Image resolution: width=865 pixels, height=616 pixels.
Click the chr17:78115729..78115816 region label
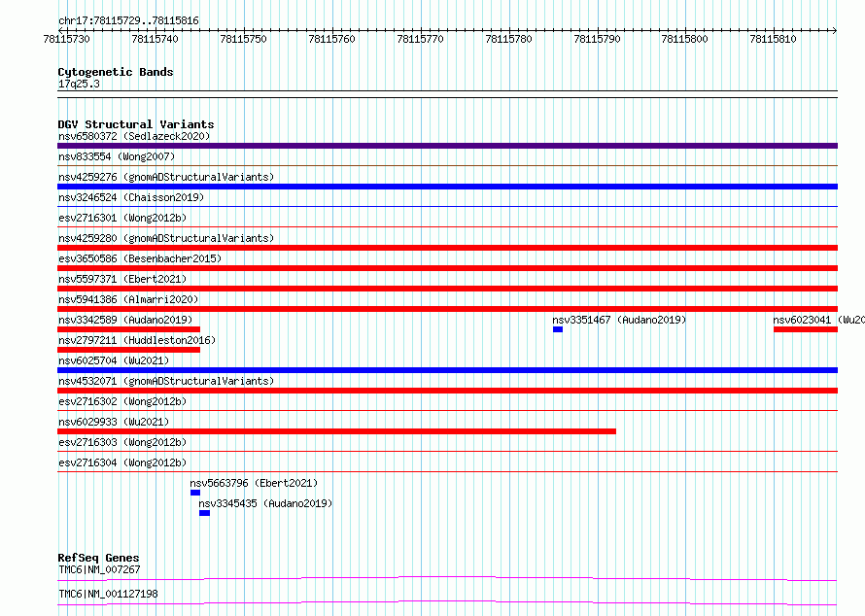tap(128, 21)
